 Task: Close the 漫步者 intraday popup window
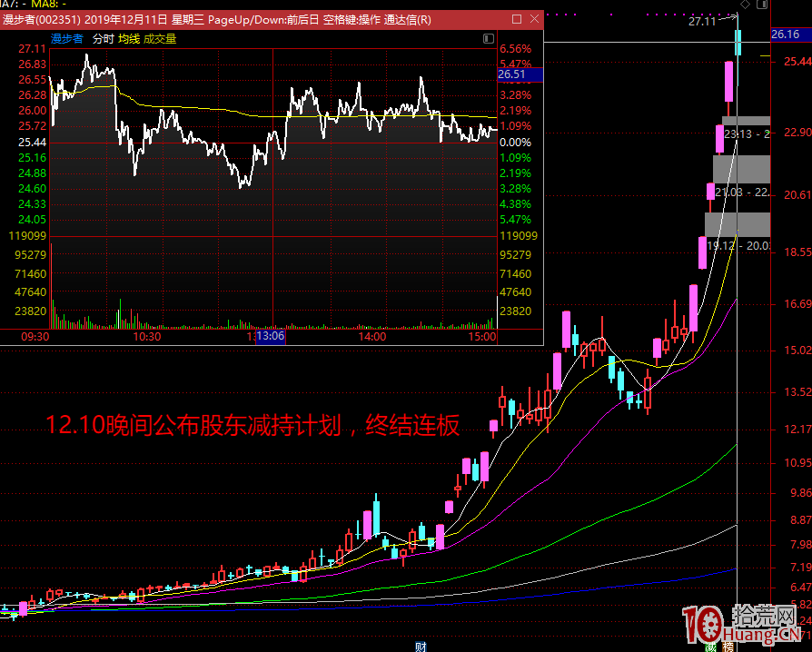pos(534,19)
